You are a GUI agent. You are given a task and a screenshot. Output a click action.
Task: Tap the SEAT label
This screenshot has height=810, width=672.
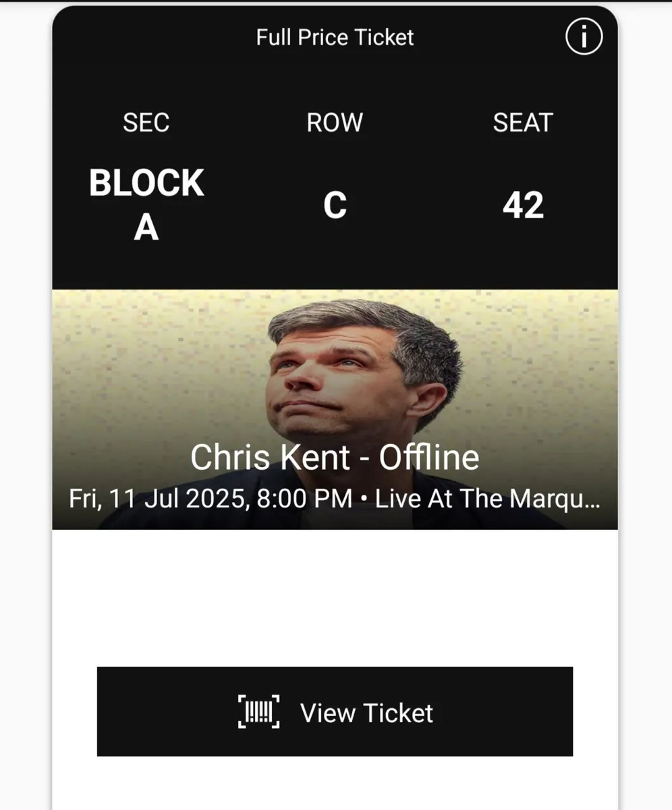tap(523, 123)
